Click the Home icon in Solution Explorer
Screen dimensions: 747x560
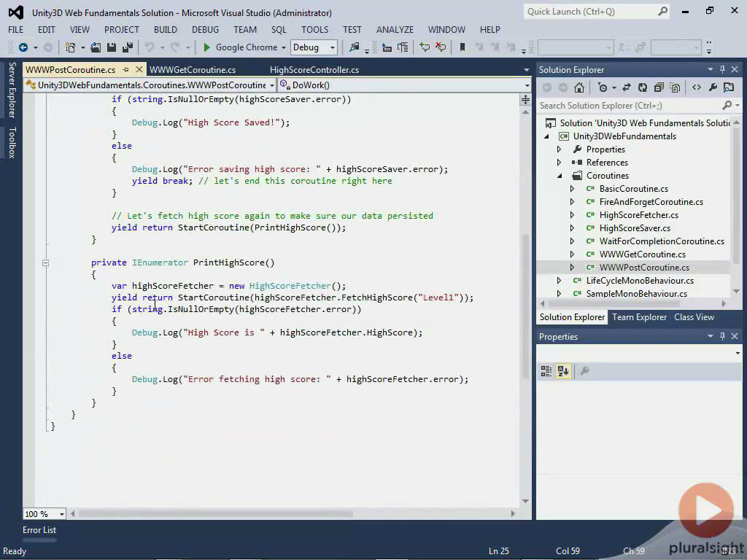pos(579,87)
